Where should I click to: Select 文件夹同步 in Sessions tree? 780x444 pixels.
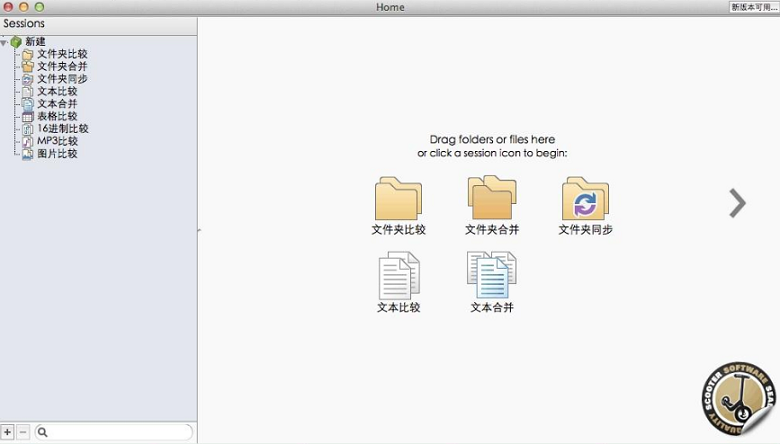tap(62, 79)
